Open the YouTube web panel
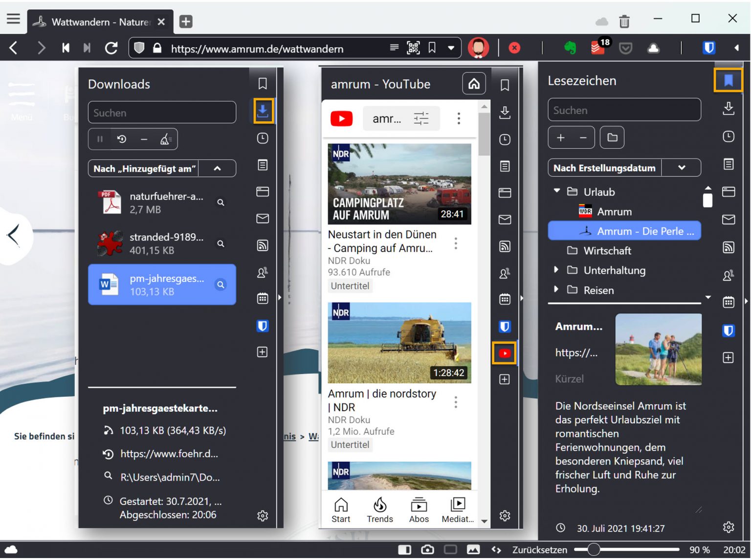Screen dimensions: 751x560 point(504,352)
